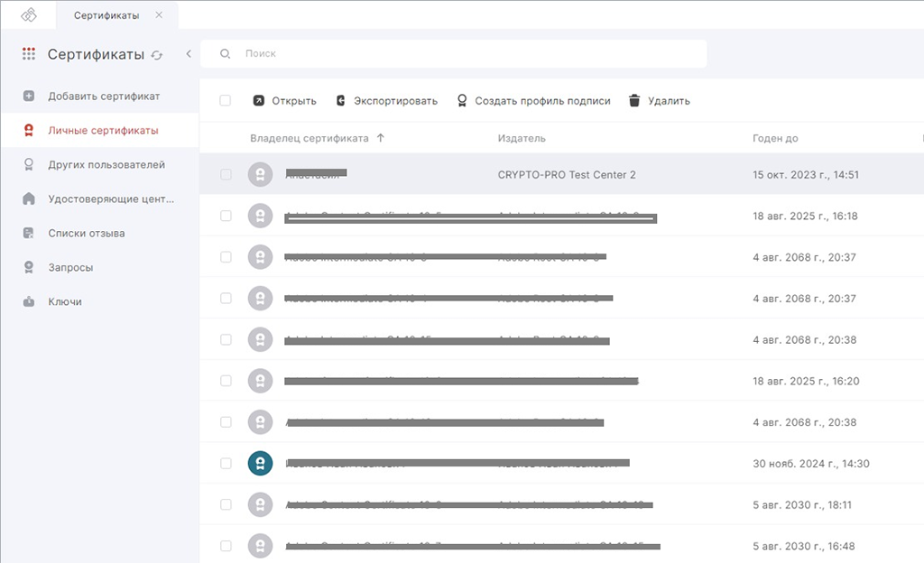This screenshot has width=924, height=563.
Task: Open Списки отзыва section
Action: (x=87, y=233)
